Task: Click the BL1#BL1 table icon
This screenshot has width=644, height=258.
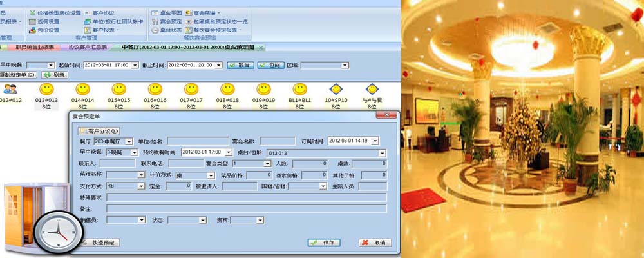Action: click(x=299, y=88)
